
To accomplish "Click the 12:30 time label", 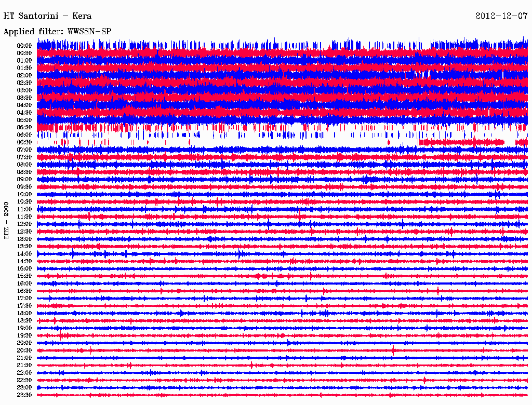I will 24,232.
